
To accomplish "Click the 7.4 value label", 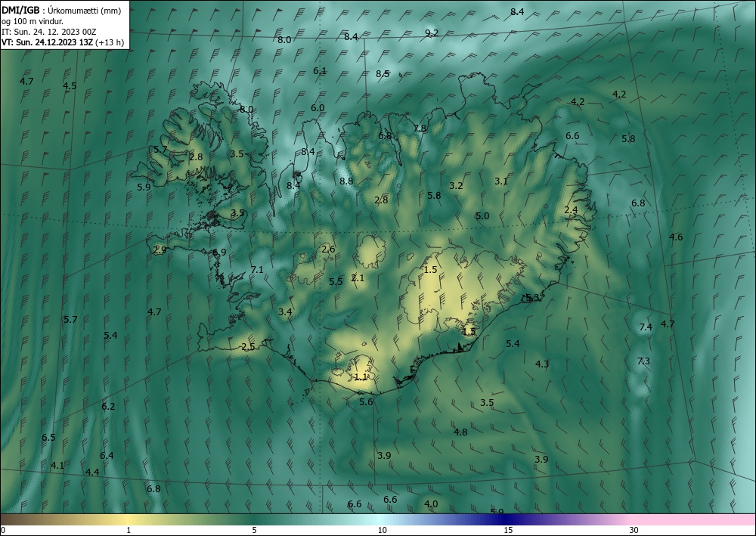I will (x=645, y=327).
